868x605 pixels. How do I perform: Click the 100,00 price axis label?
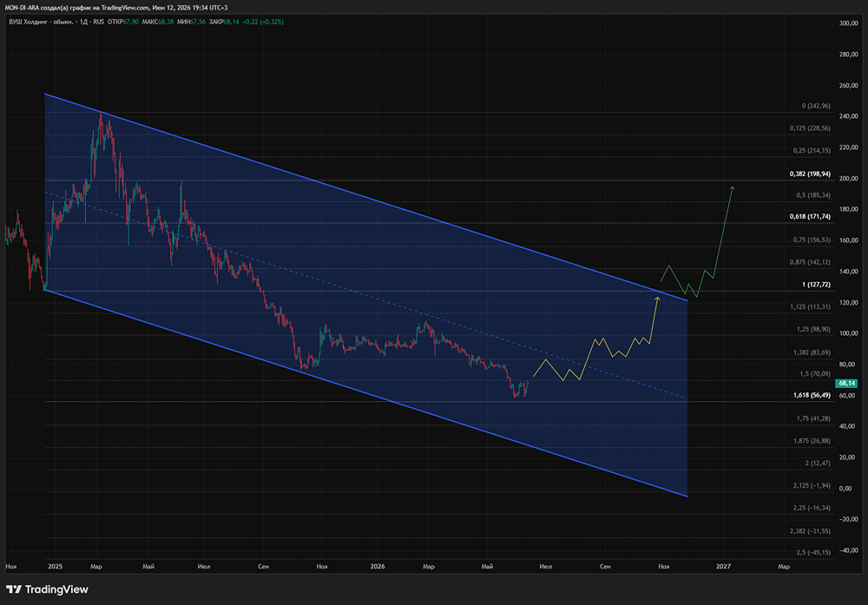point(849,333)
